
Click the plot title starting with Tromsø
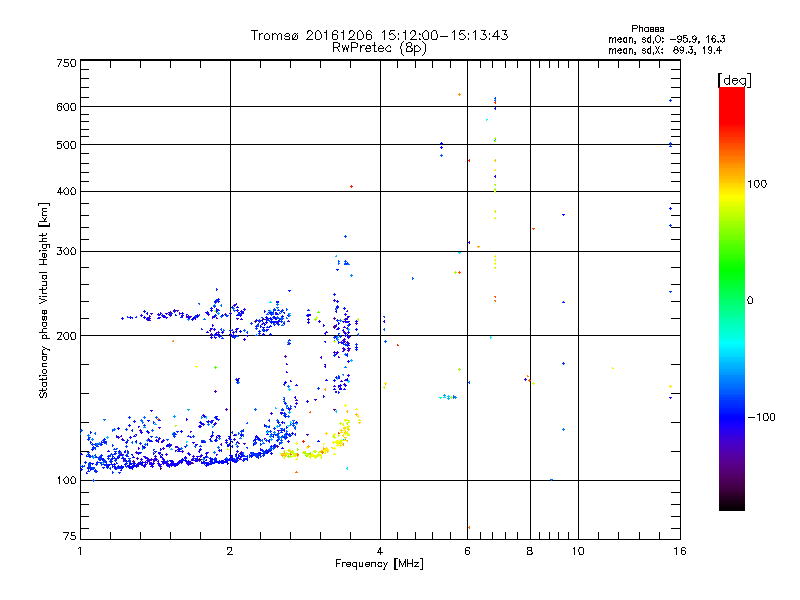pos(379,35)
